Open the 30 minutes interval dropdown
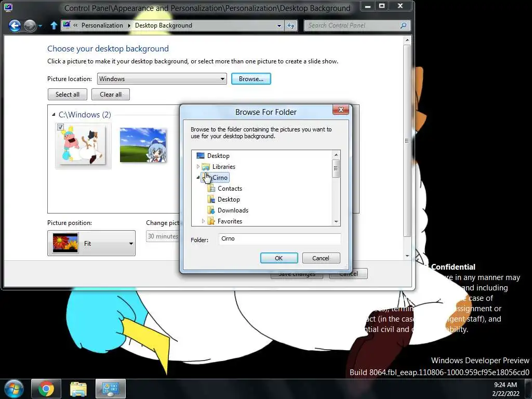This screenshot has width=532, height=399. tap(163, 236)
